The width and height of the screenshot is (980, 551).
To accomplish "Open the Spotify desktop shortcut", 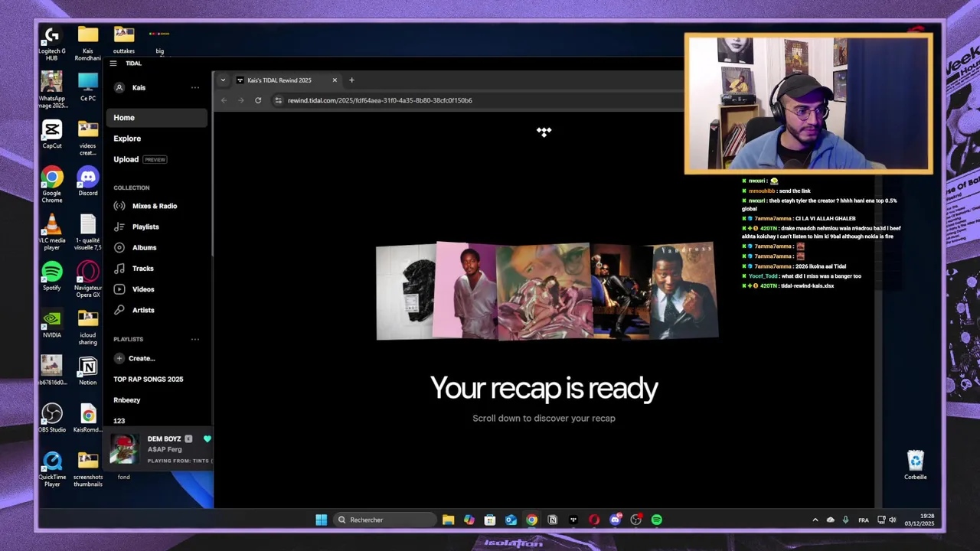I will (52, 277).
